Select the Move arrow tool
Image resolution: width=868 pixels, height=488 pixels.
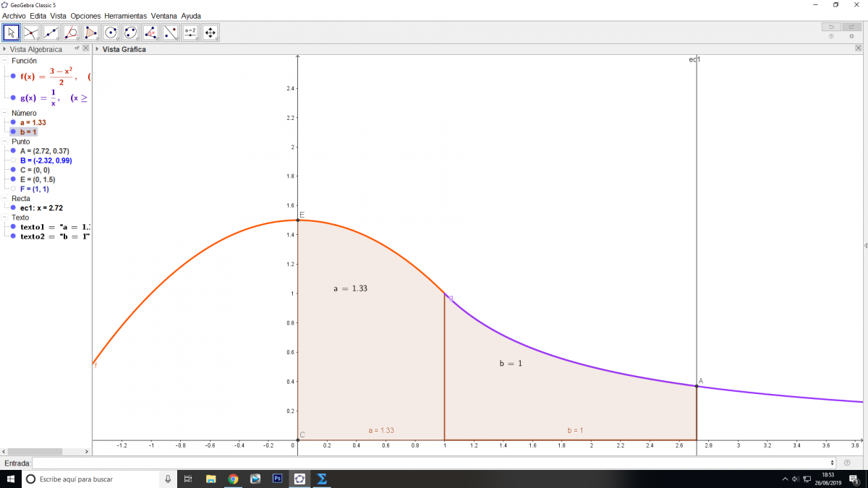coord(12,33)
